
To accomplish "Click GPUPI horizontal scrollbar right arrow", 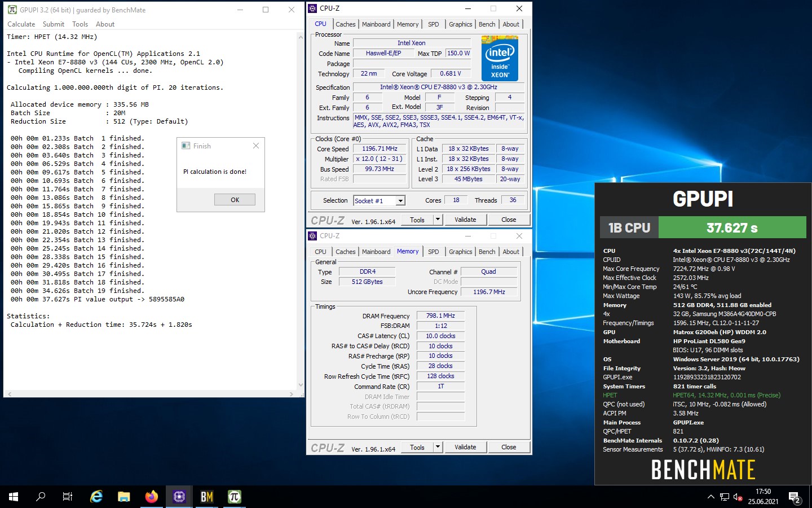I will 292,393.
